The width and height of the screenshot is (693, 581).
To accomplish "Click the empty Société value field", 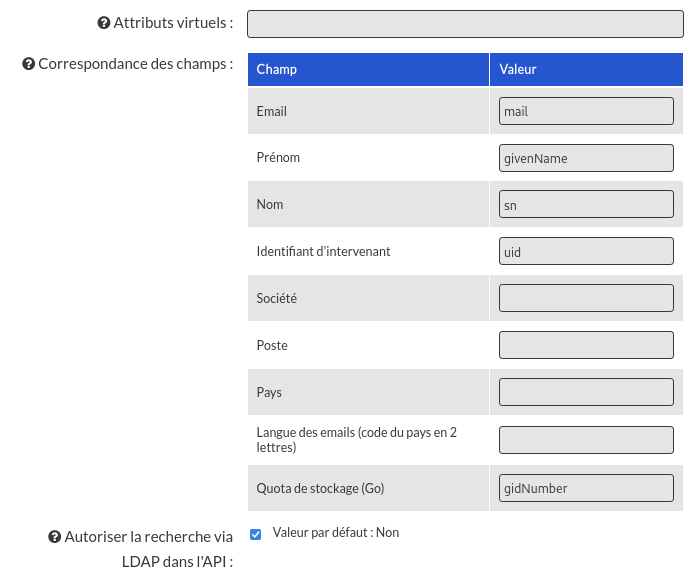I will click(x=586, y=298).
